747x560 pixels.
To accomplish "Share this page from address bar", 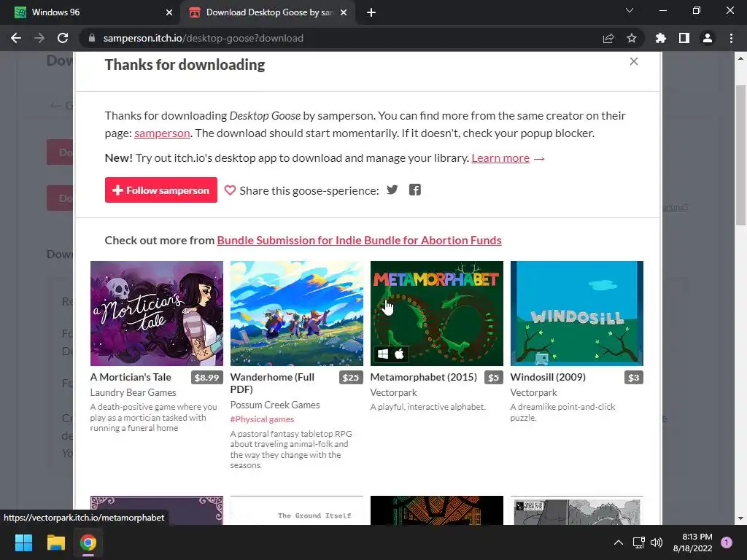I will pyautogui.click(x=608, y=38).
